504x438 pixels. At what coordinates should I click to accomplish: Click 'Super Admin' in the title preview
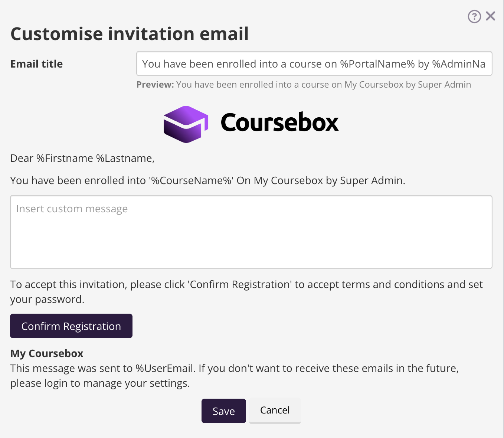point(444,85)
